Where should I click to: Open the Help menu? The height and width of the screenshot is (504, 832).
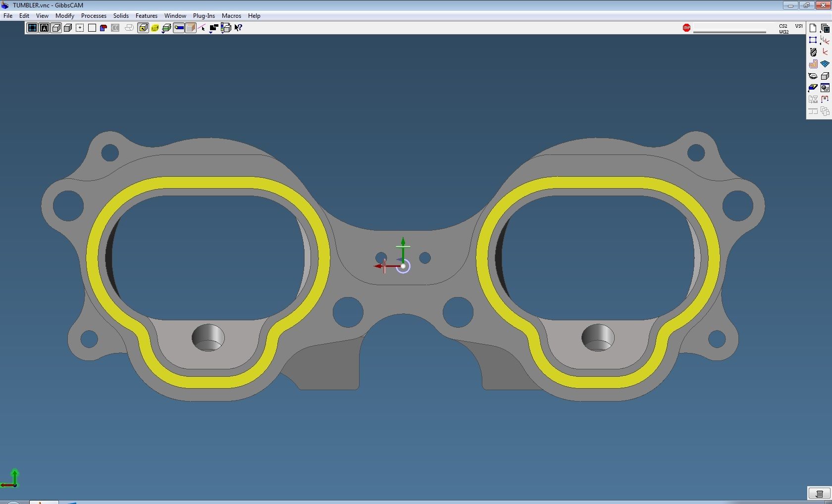point(254,16)
